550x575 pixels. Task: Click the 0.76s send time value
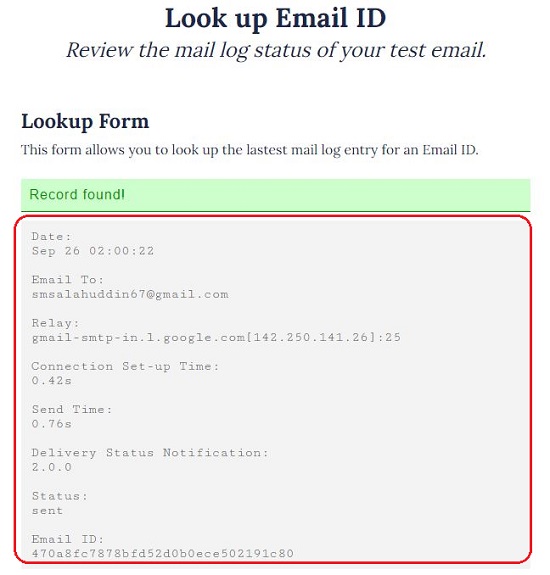point(51,424)
